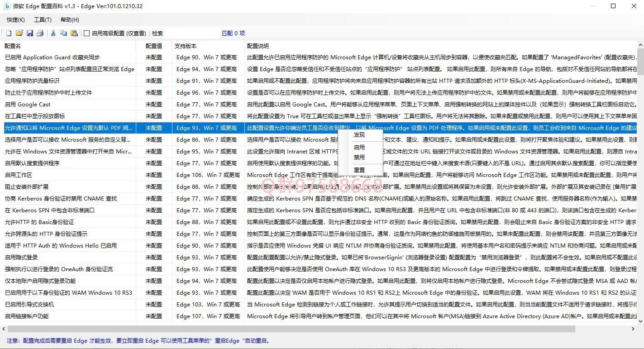Image resolution: width=644 pixels, height=349 pixels.
Task: Click the Open folder toolbar icon
Action: 19,33
